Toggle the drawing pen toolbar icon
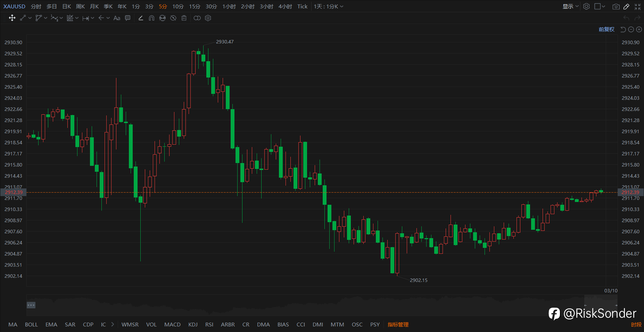The width and height of the screenshot is (644, 332). tap(626, 7)
